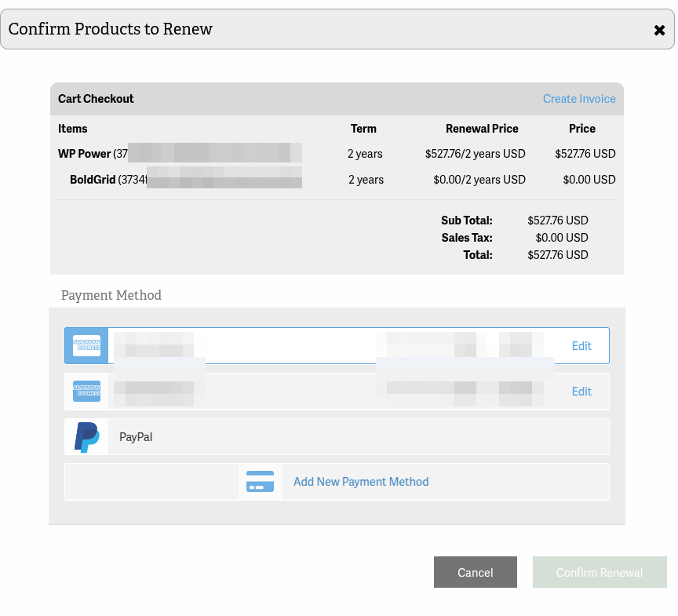This screenshot has width=678, height=616.
Task: Click the WP Power 2 years term
Action: (x=365, y=154)
